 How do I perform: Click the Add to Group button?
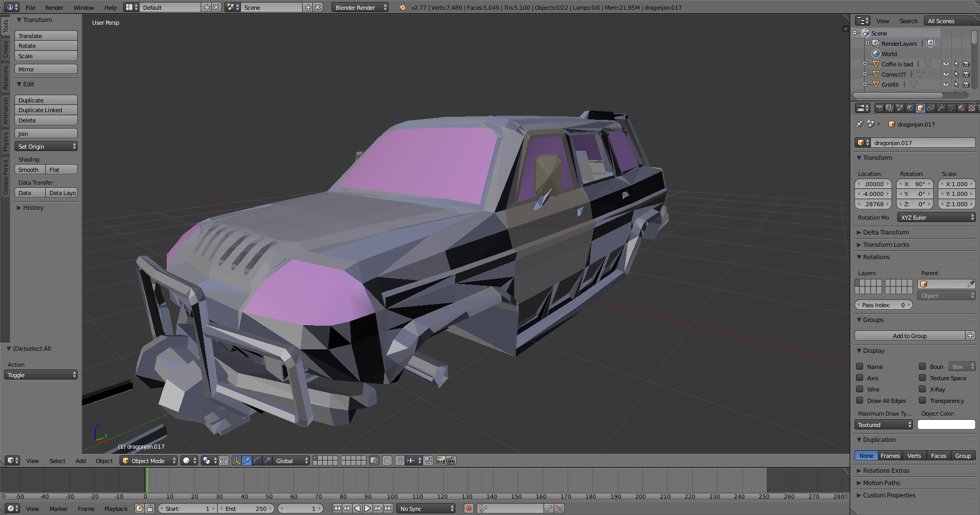(x=909, y=336)
